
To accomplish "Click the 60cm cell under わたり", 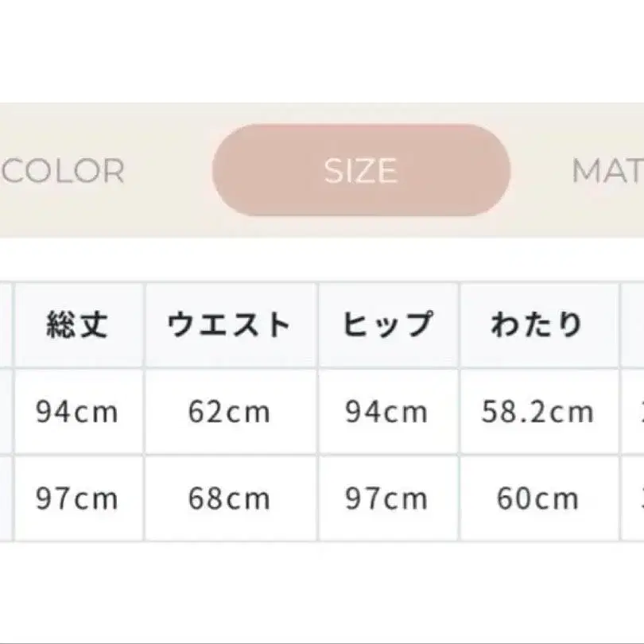I will coord(537,499).
